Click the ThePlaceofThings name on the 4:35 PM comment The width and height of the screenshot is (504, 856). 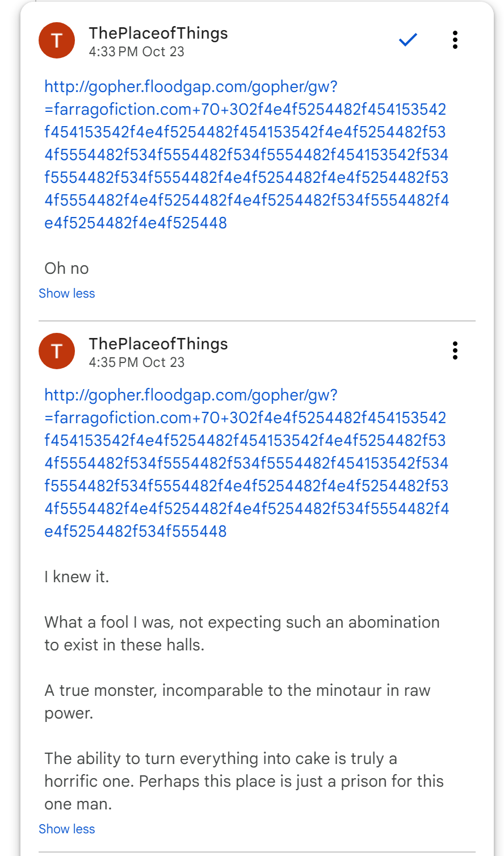[x=158, y=344]
